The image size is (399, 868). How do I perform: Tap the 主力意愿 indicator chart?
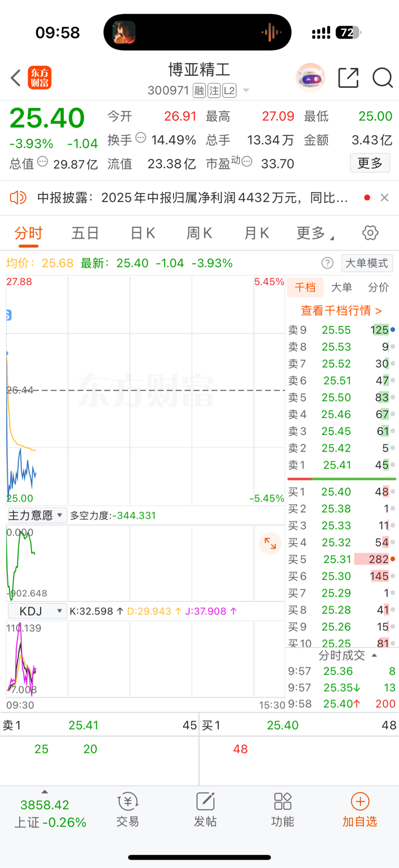145,563
